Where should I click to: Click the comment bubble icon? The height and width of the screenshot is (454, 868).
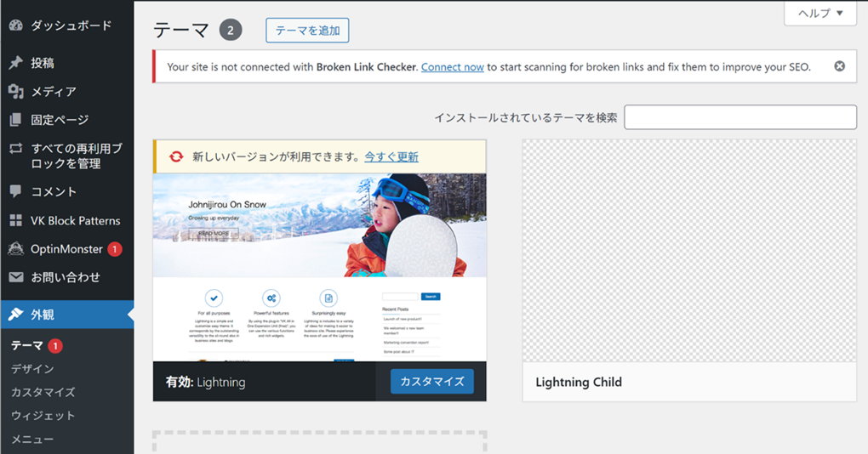tap(16, 191)
